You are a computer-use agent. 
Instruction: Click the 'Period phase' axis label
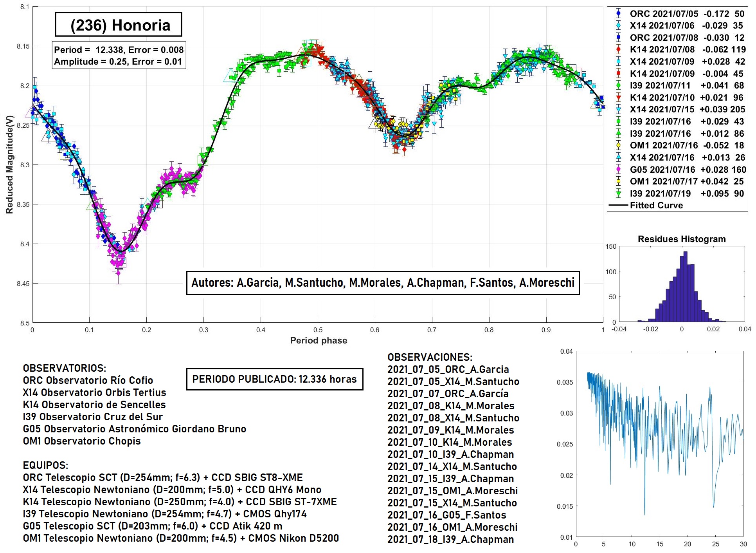click(x=319, y=340)
